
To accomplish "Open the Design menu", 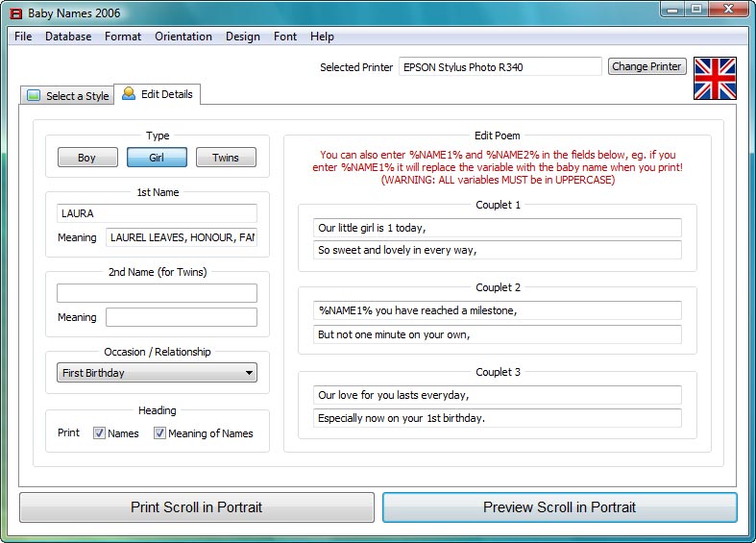I will pos(242,37).
